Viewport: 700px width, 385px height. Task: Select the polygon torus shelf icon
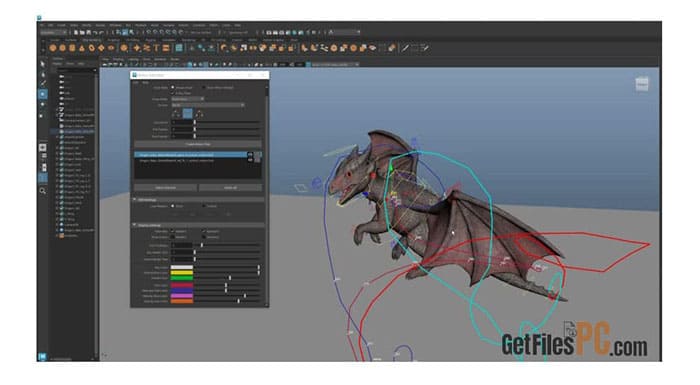(92, 48)
